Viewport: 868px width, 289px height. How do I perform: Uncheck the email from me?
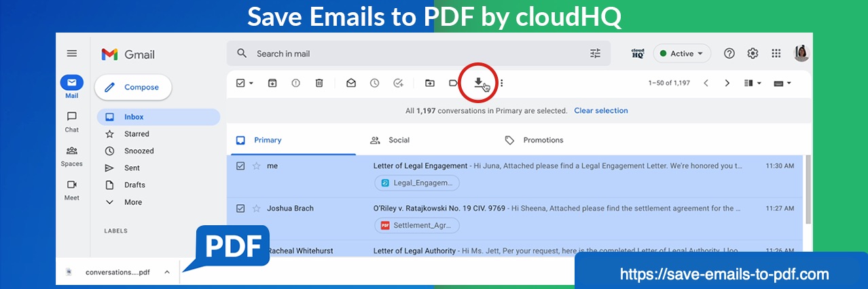coord(240,166)
